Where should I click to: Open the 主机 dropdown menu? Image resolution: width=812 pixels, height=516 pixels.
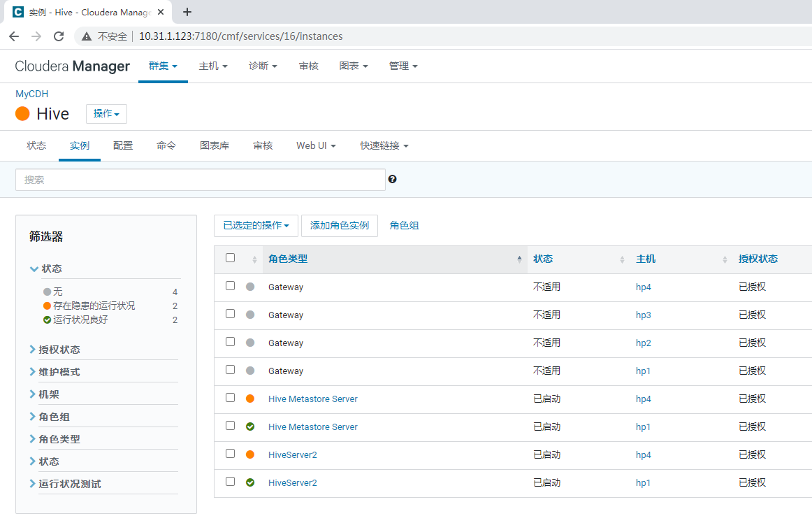(x=213, y=66)
